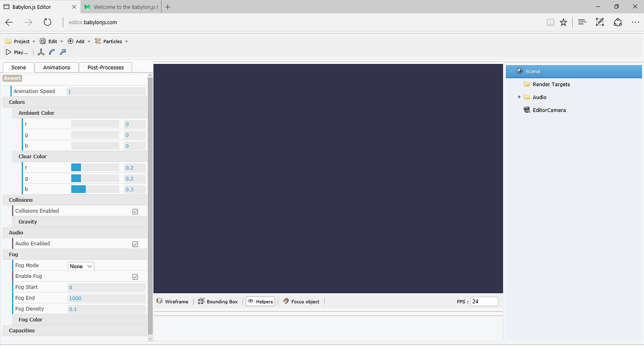This screenshot has height=346, width=644.
Task: Click the Play button
Action: click(x=17, y=52)
